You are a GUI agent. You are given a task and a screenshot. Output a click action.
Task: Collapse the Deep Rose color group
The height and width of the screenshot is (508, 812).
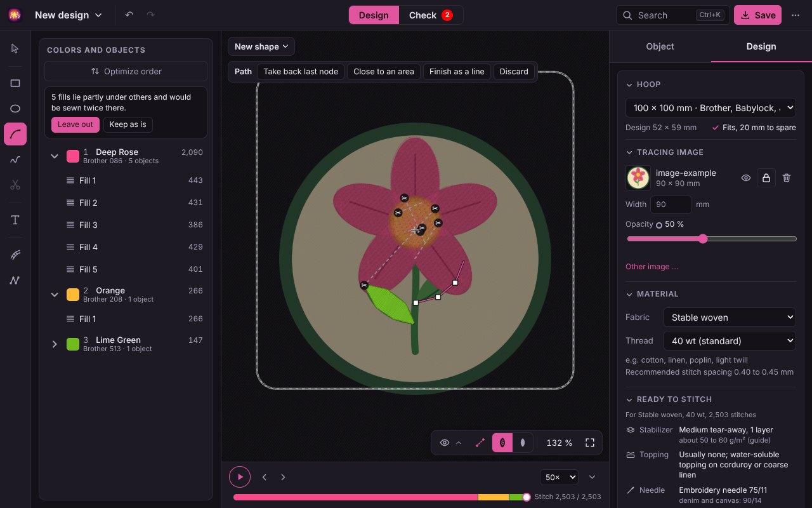pyautogui.click(x=55, y=156)
